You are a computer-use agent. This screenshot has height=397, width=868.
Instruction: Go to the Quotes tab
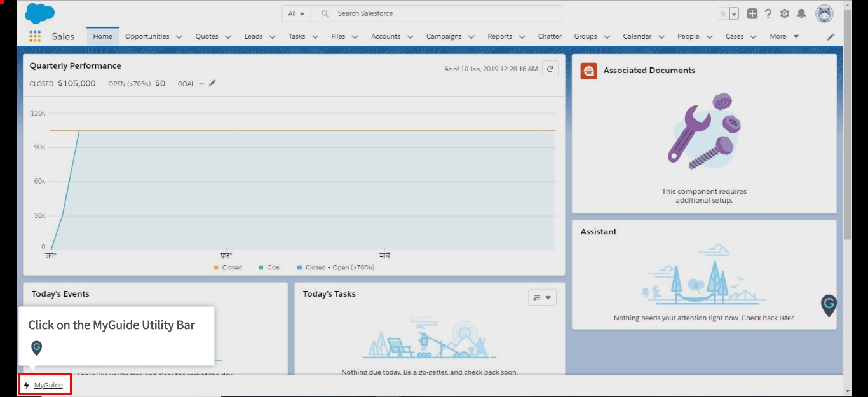(x=207, y=37)
